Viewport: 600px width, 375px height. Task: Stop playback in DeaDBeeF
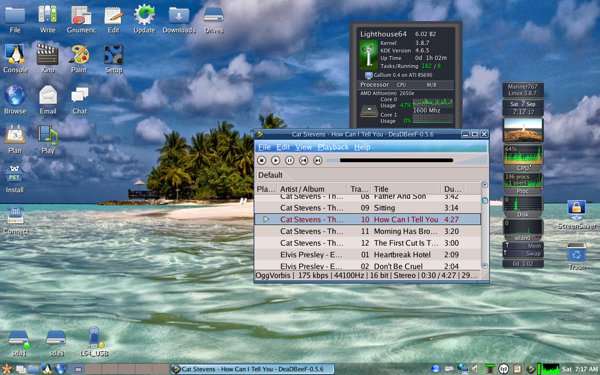point(262,160)
